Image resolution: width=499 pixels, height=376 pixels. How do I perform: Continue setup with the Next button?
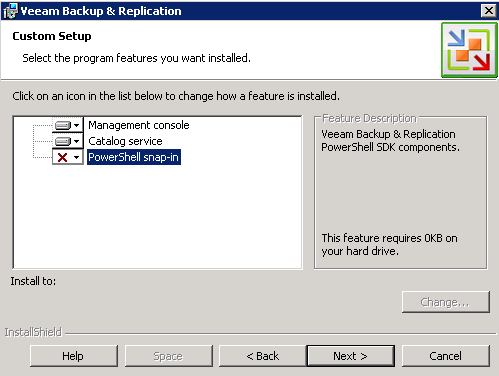[351, 356]
